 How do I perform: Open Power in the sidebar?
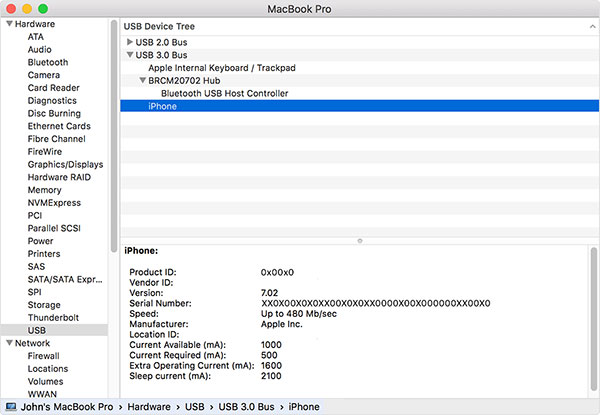click(x=40, y=241)
